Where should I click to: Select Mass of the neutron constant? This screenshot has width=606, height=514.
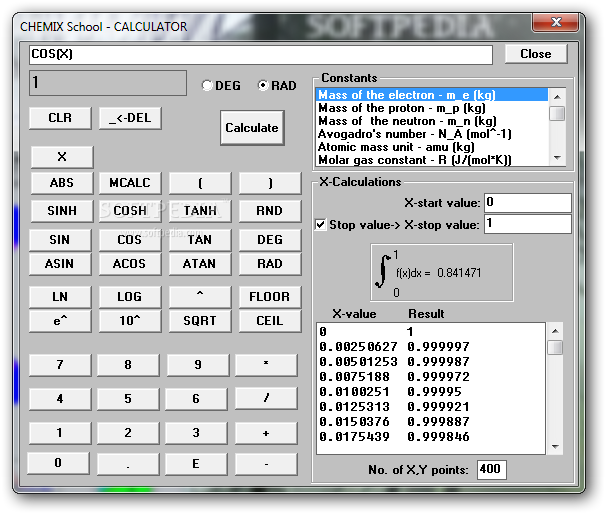tap(432, 121)
